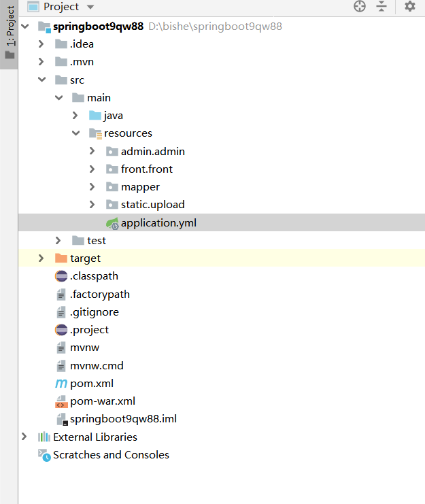
Task: Expand the .idea folder arrow
Action: click(x=41, y=44)
